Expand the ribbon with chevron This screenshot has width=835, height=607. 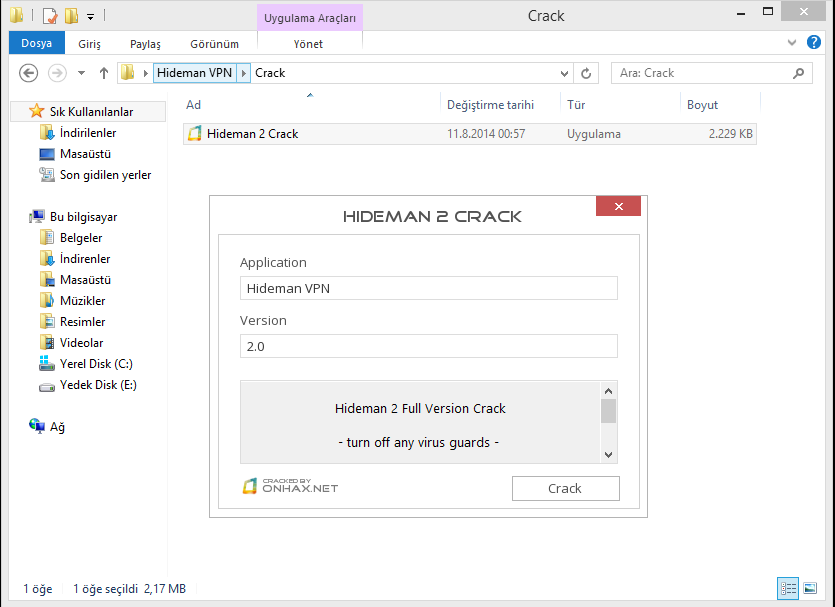[x=792, y=43]
